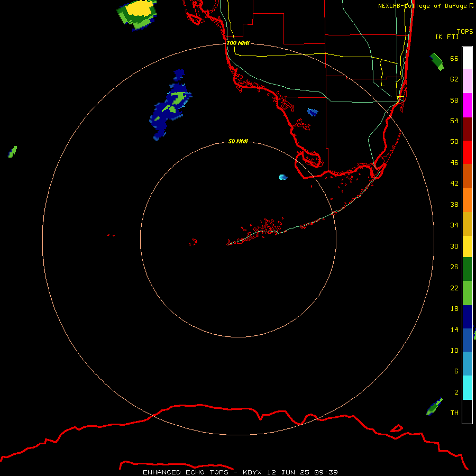
Task: Click the '38' legend value
Action: pyautogui.click(x=454, y=204)
